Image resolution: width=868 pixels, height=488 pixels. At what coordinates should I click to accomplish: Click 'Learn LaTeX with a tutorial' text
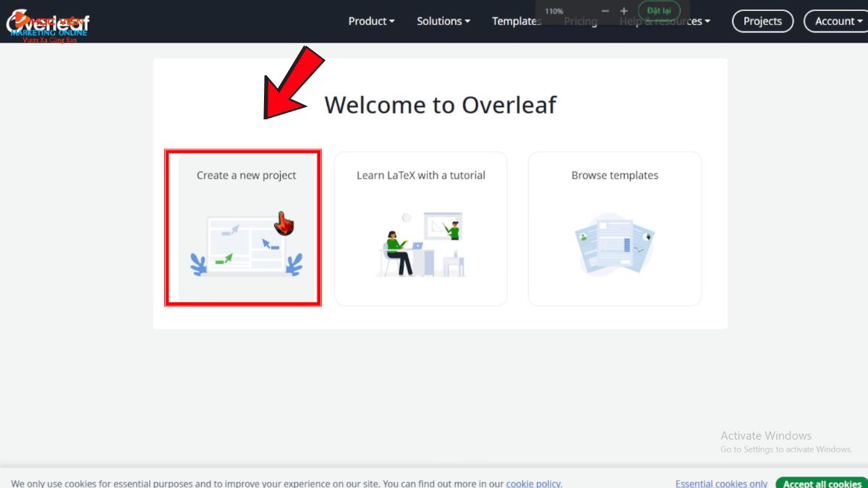click(x=420, y=175)
